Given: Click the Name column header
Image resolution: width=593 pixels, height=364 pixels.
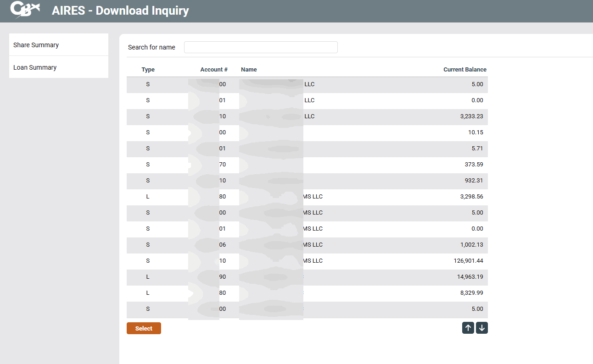Looking at the screenshot, I should (x=249, y=70).
